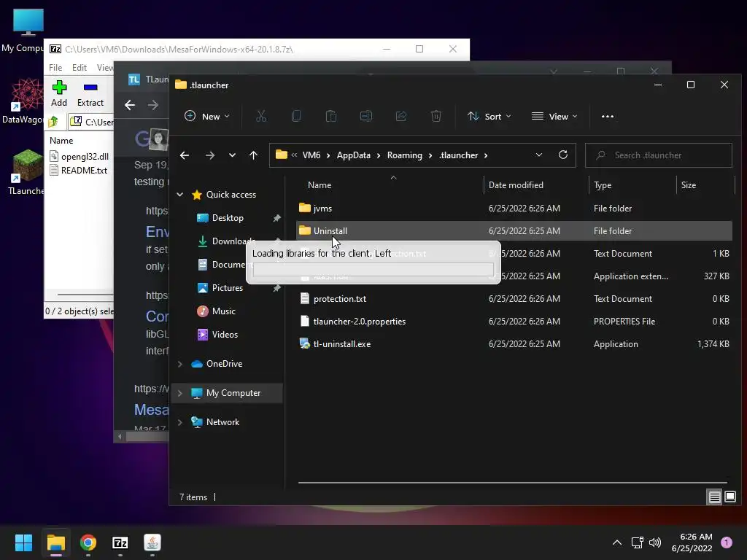Screen dimensions: 747x560
Task: Click Roaming in the address breadcrumb
Action: (404, 155)
